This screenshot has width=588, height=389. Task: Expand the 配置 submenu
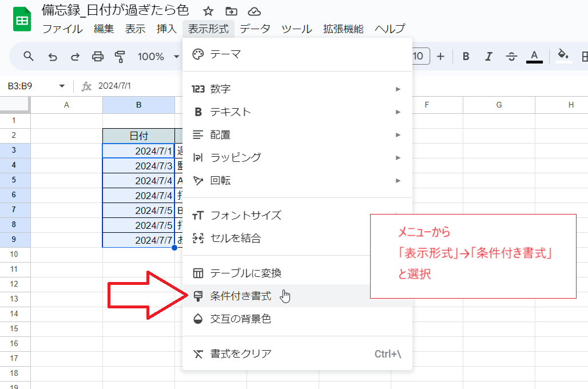click(297, 134)
